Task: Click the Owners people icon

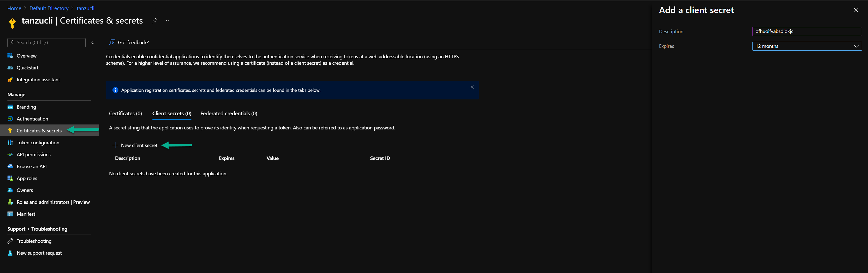Action: 10,190
